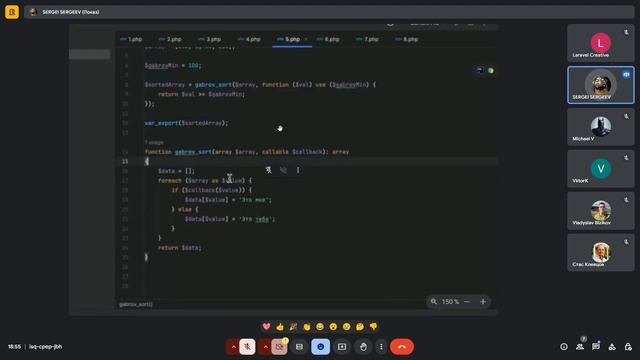
Task: Send the heart emoji reaction
Action: coord(267,327)
